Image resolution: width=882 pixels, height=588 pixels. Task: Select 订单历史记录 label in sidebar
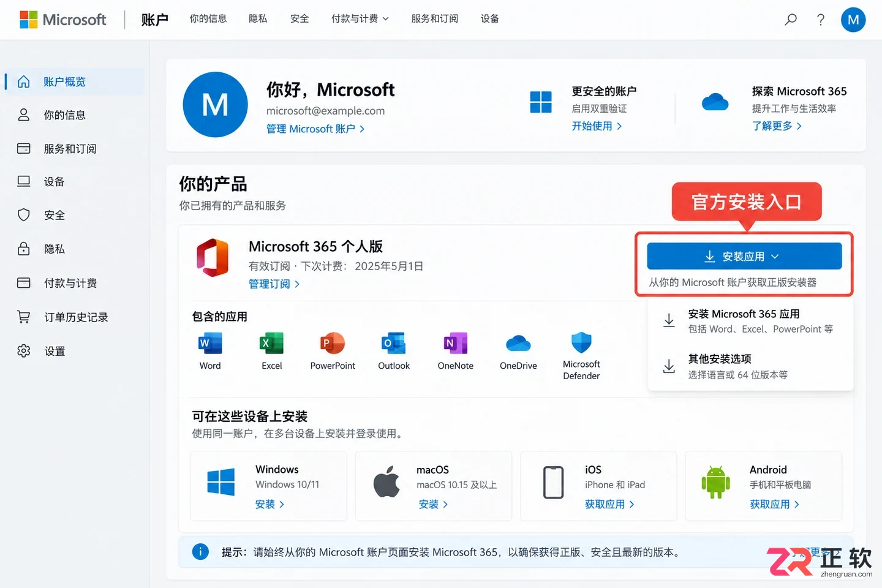76,317
